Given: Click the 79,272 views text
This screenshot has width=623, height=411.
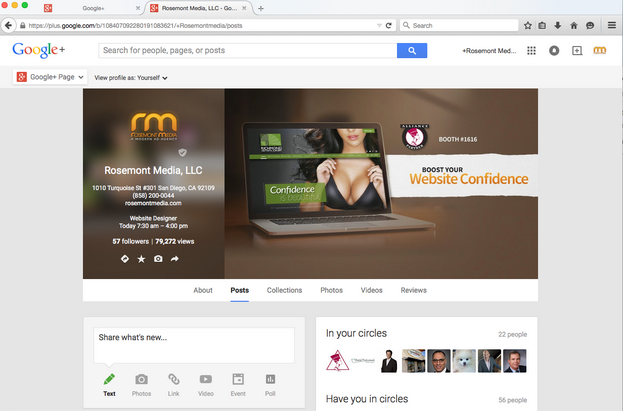Looking at the screenshot, I should click(x=175, y=241).
